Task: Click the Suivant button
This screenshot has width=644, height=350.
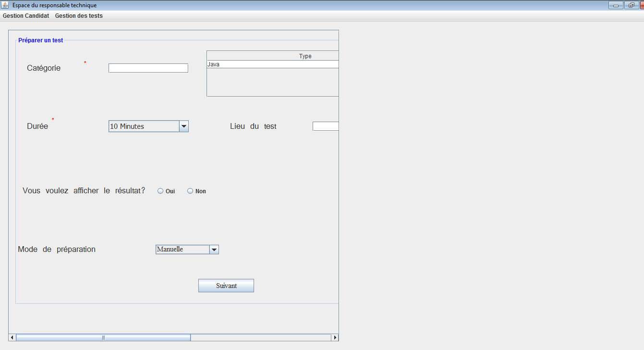Action: point(226,285)
